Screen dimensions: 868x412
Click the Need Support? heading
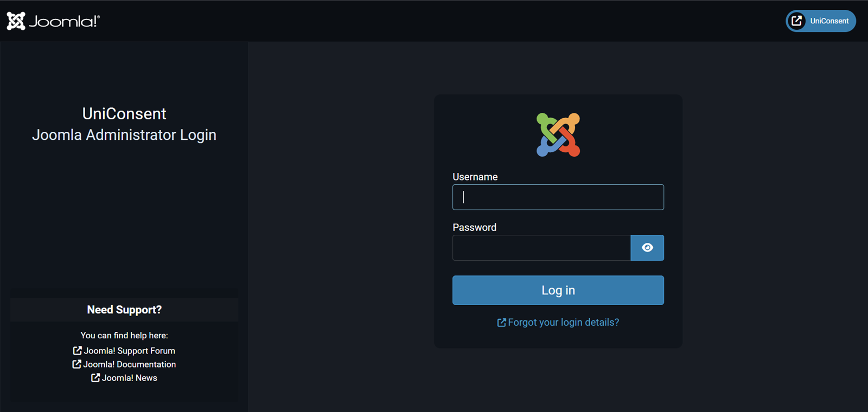(x=124, y=310)
